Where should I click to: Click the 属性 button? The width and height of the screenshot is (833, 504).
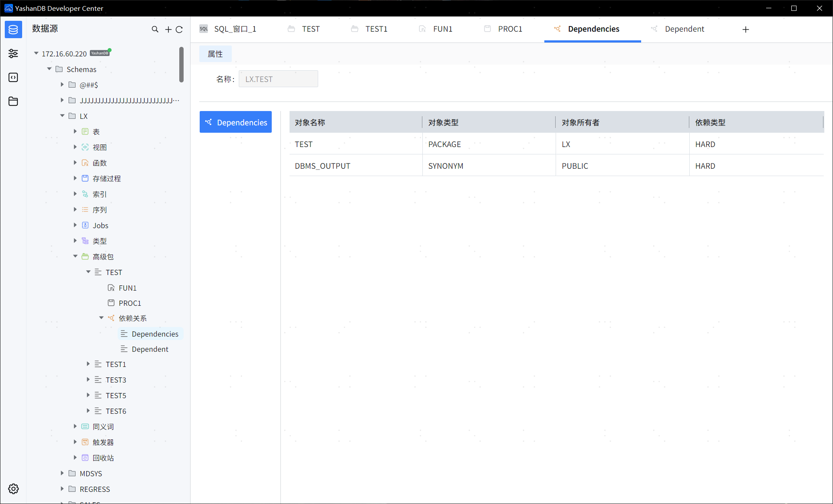click(215, 54)
